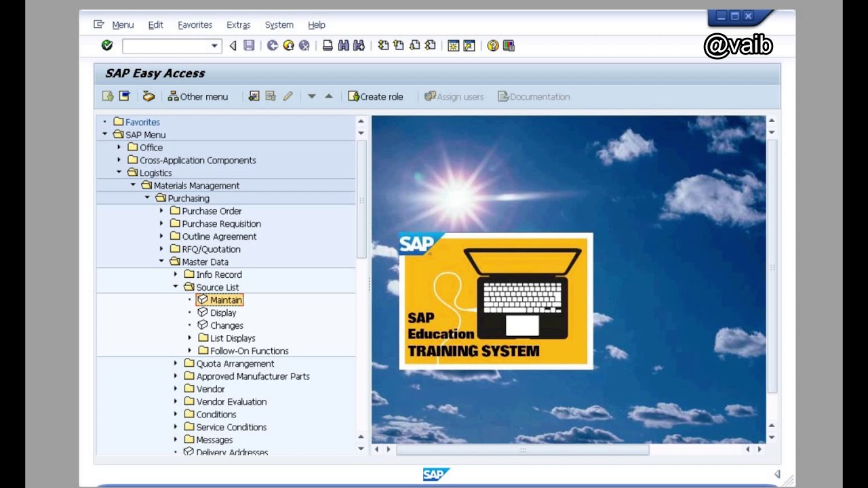This screenshot has height=488, width=868.
Task: Expand the Purchase Requisition folder
Action: [x=161, y=223]
